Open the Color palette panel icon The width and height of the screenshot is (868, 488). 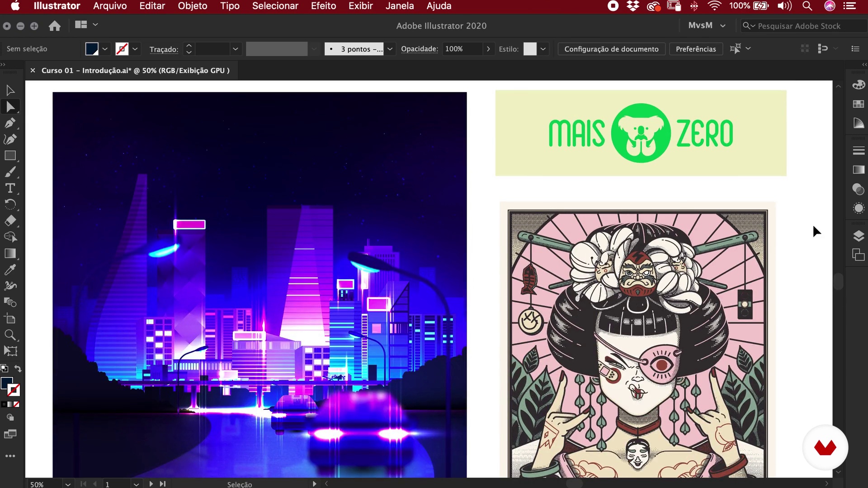858,85
